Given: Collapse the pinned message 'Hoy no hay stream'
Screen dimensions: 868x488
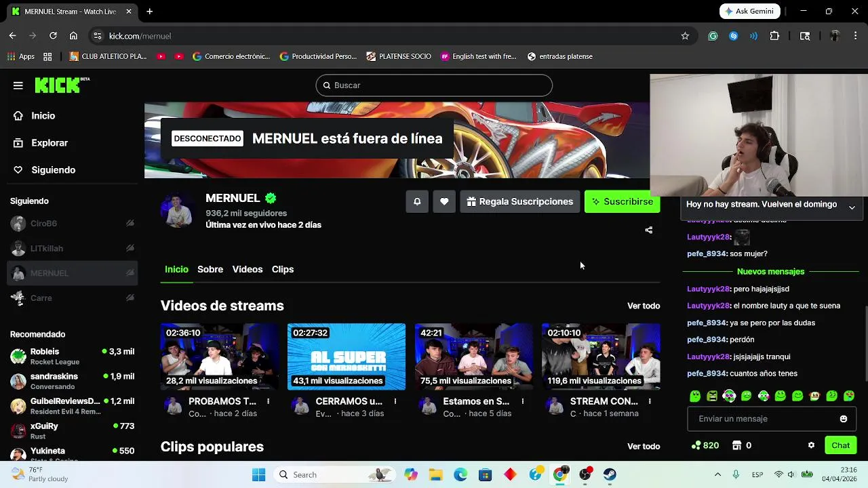Looking at the screenshot, I should click(852, 207).
